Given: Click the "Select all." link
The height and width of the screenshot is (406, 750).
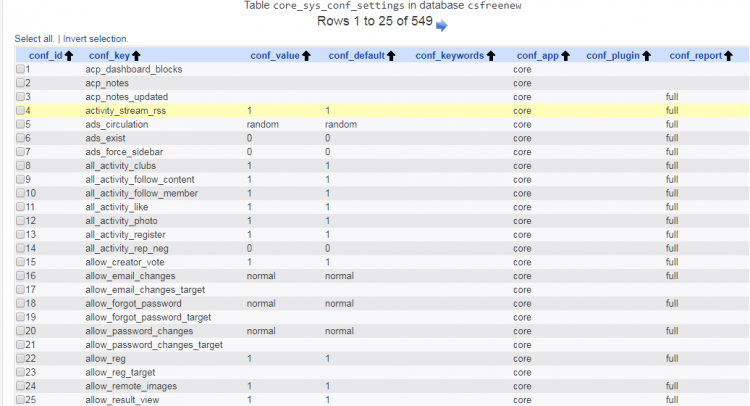Looking at the screenshot, I should point(34,38).
